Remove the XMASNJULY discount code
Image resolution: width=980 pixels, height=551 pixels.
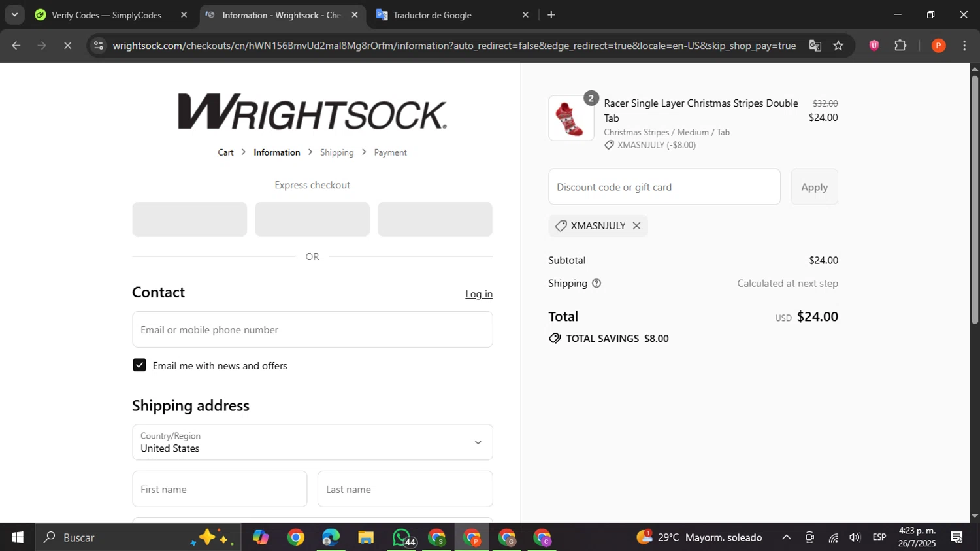pos(636,225)
